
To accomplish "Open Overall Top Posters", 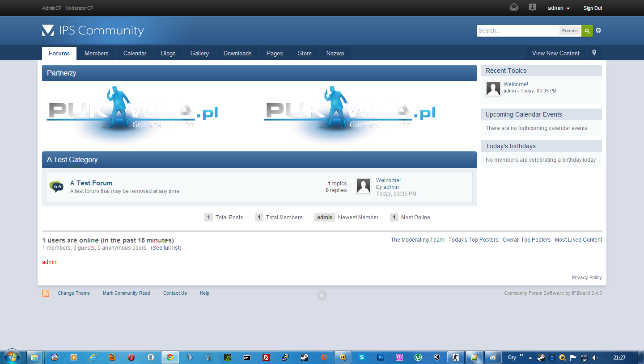I will tap(527, 240).
